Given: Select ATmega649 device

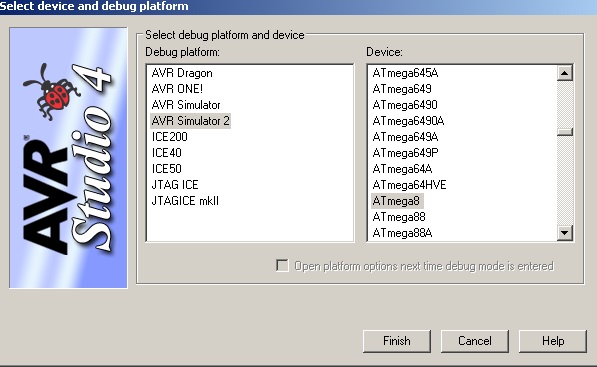Looking at the screenshot, I should pos(402,89).
